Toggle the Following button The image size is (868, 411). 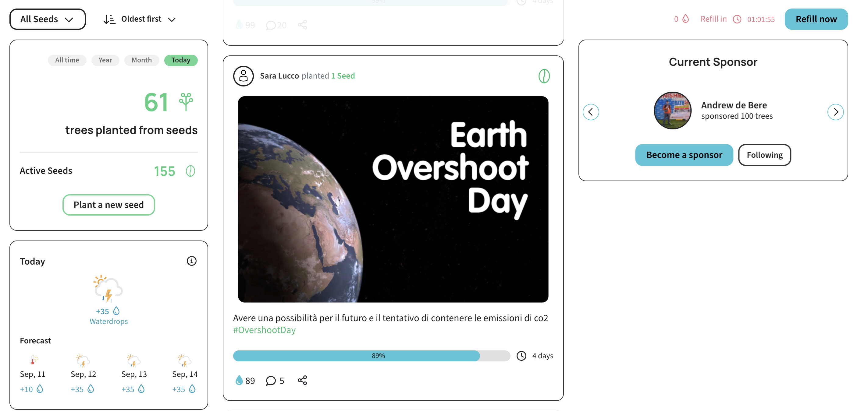(x=764, y=155)
